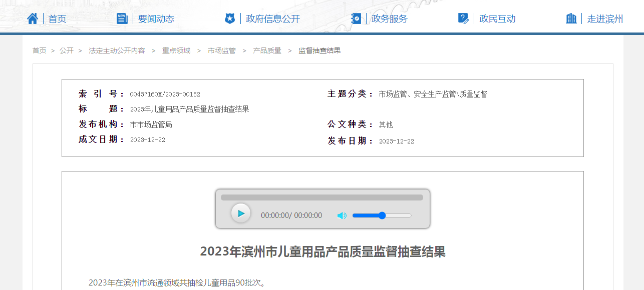Seek on the audio progress bar
This screenshot has height=290, width=644.
coord(322,197)
